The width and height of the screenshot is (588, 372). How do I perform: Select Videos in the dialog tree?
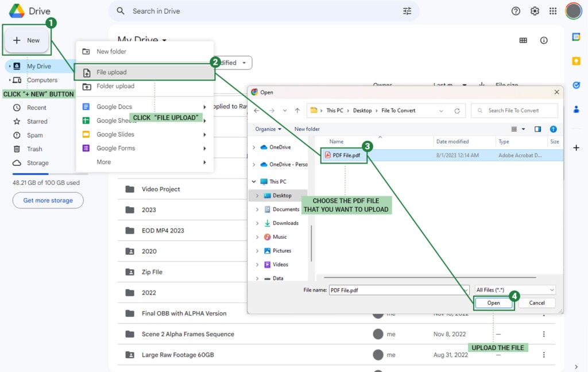[x=280, y=265]
